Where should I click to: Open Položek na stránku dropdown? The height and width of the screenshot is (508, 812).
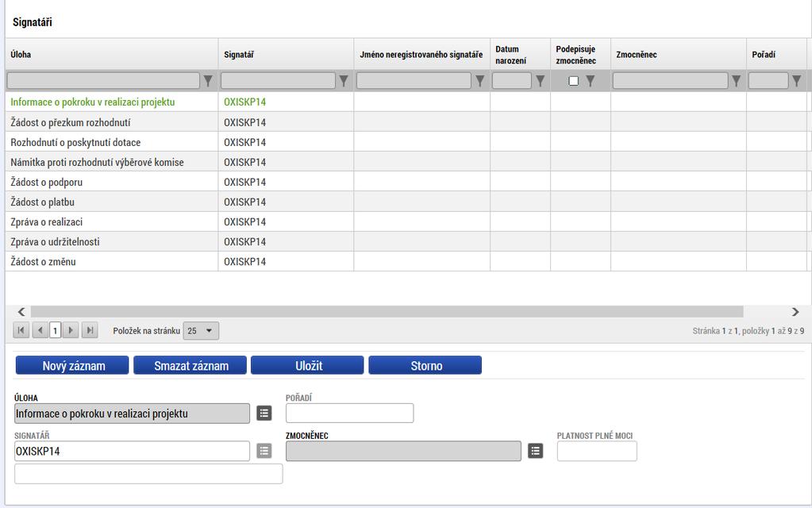point(201,331)
